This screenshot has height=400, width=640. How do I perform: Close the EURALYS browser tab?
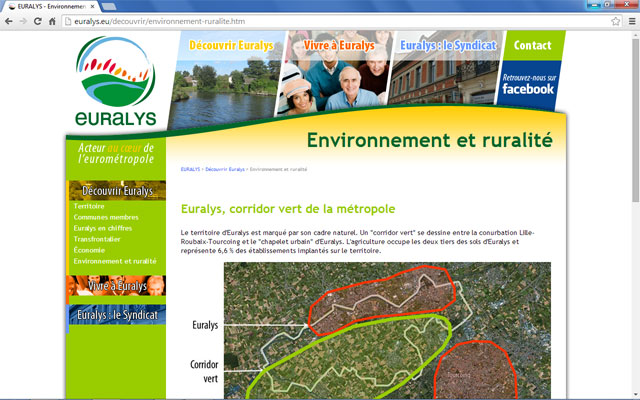tap(93, 7)
